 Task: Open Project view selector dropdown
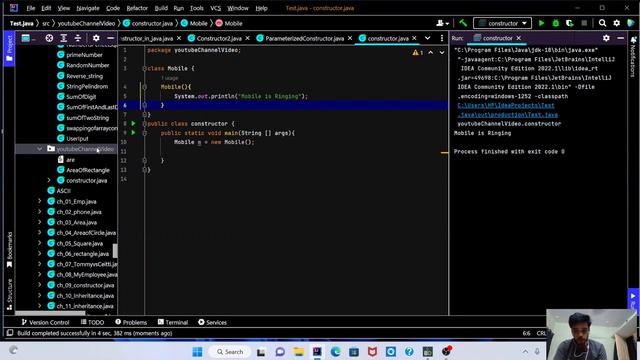28,38
